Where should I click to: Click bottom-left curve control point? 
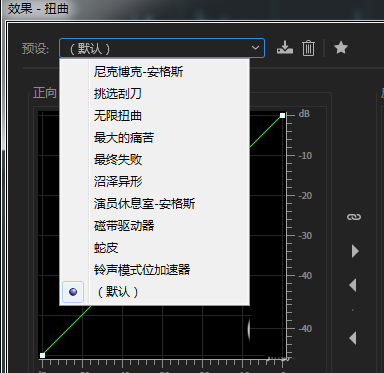[42, 355]
